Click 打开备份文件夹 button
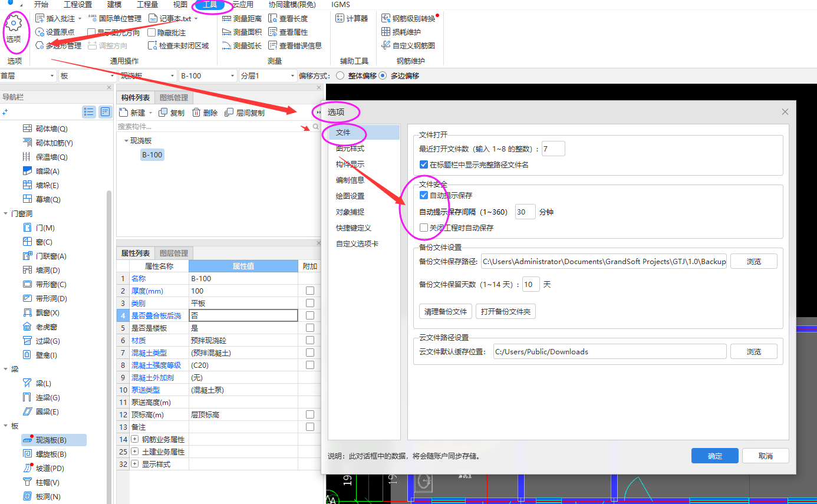The height and width of the screenshot is (504, 817). 506,312
